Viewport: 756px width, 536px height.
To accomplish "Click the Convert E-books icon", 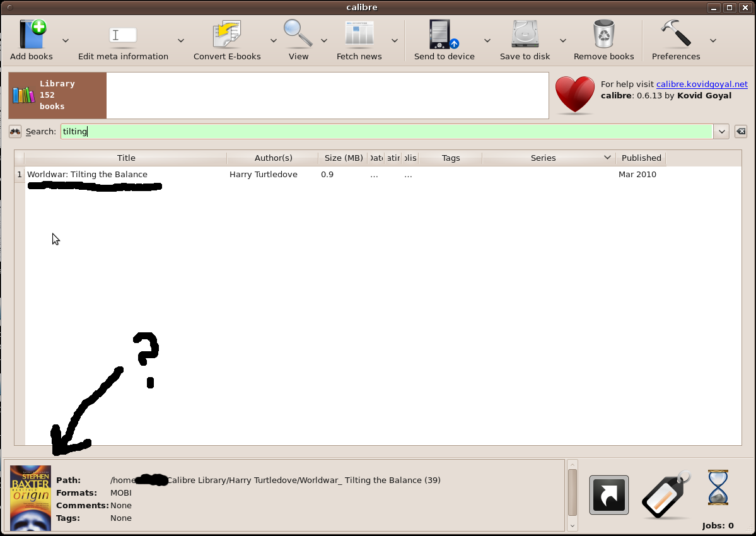I will point(226,34).
